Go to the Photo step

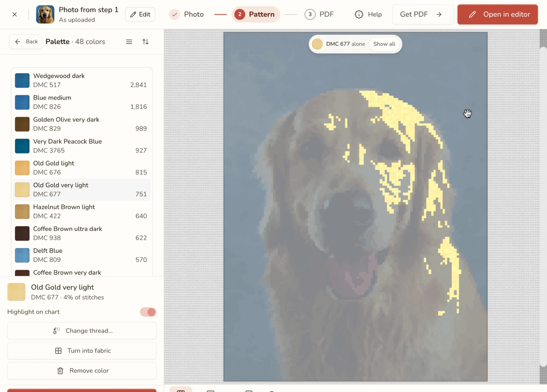point(187,14)
